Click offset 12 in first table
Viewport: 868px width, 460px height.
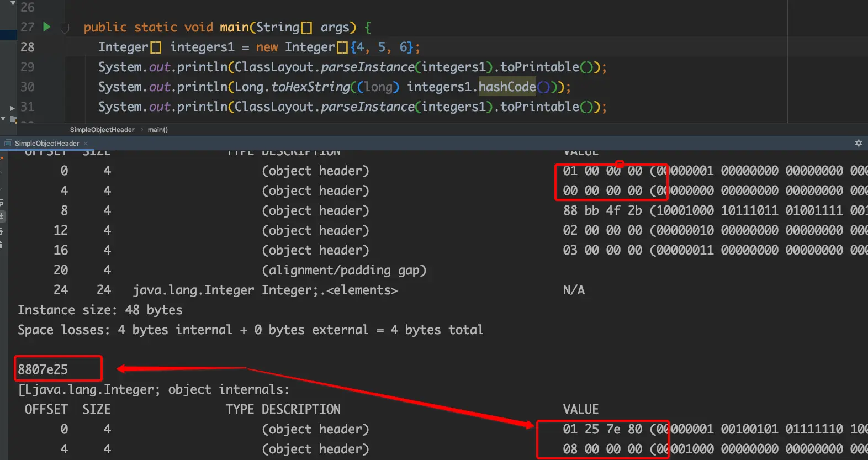61,230
